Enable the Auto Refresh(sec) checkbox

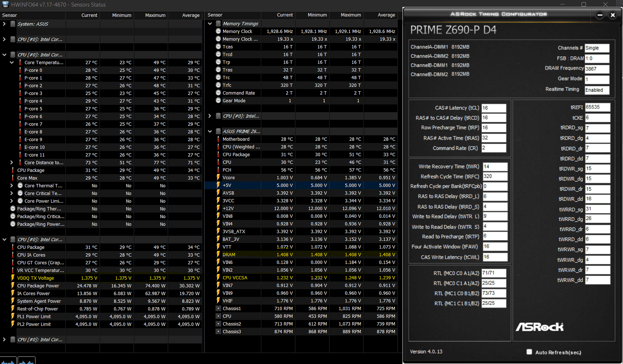(529, 352)
